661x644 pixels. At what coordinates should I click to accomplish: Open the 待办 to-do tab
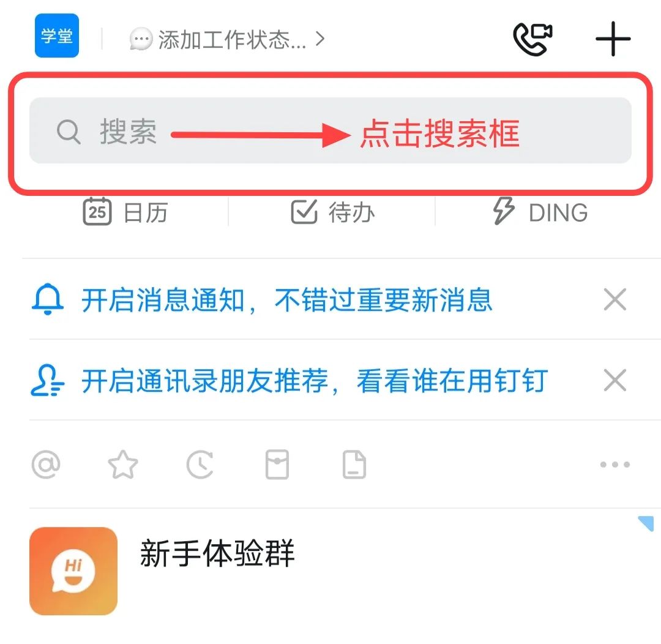point(332,212)
